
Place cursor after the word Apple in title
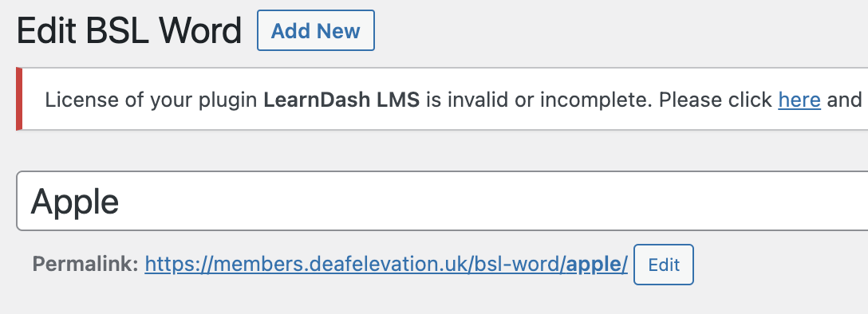(x=120, y=201)
